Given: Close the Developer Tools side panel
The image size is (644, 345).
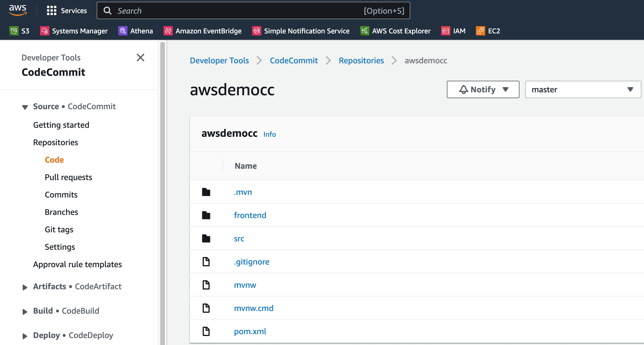Looking at the screenshot, I should pyautogui.click(x=141, y=57).
